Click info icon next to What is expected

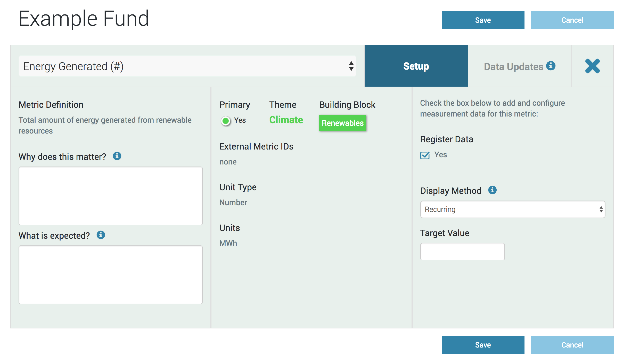point(101,235)
